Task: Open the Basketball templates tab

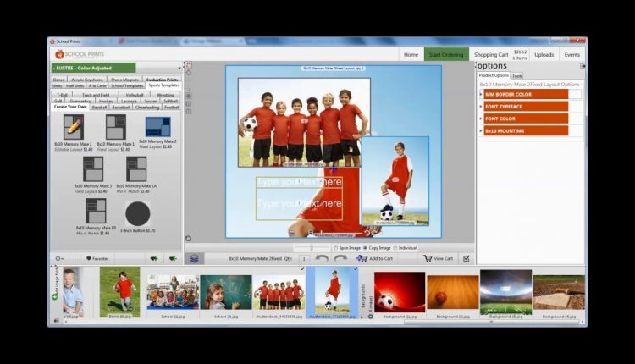Action: click(x=121, y=108)
